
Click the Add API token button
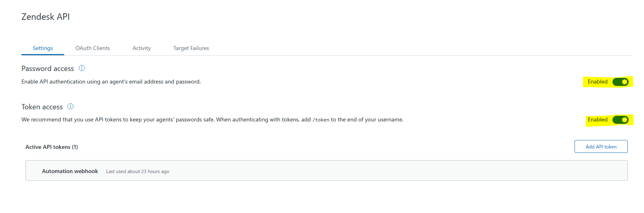click(x=601, y=146)
